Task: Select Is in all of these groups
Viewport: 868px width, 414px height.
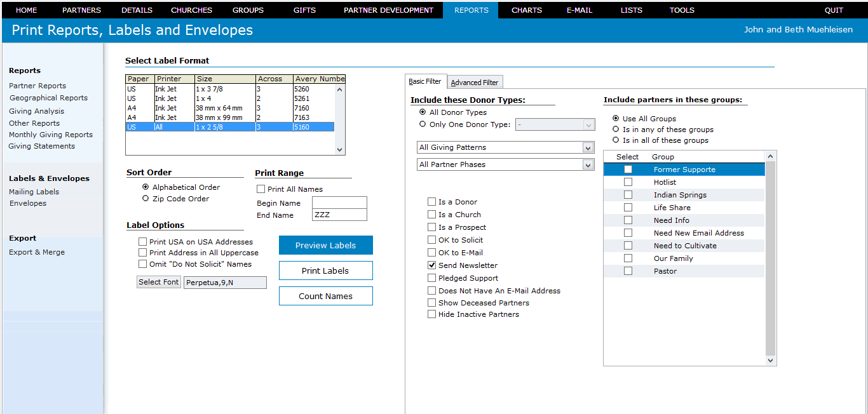Action: pyautogui.click(x=616, y=140)
